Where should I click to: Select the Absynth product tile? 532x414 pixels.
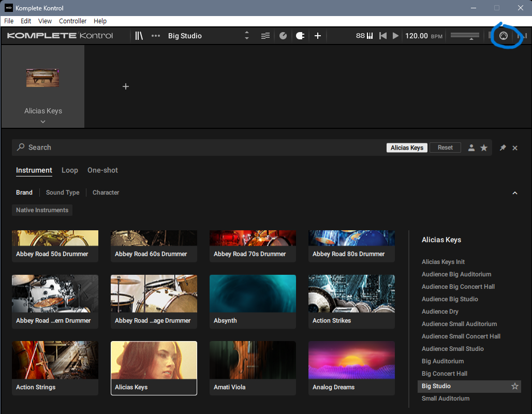pos(253,302)
